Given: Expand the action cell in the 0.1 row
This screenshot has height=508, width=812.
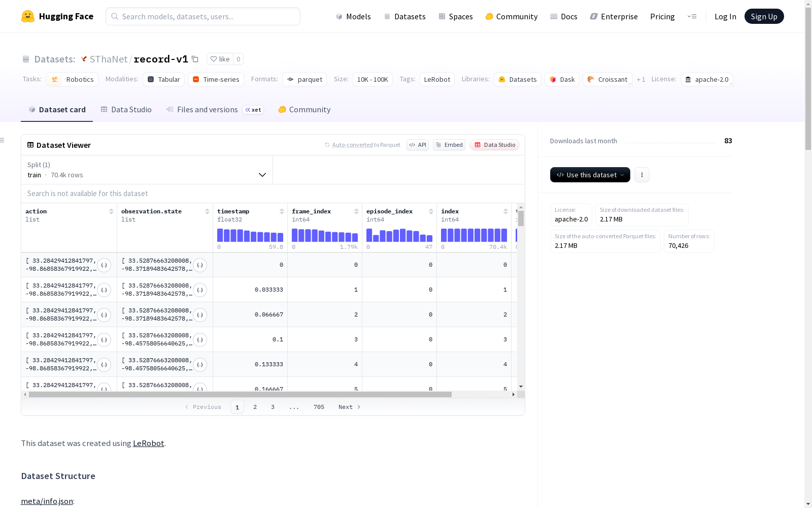Looking at the screenshot, I should (x=104, y=339).
